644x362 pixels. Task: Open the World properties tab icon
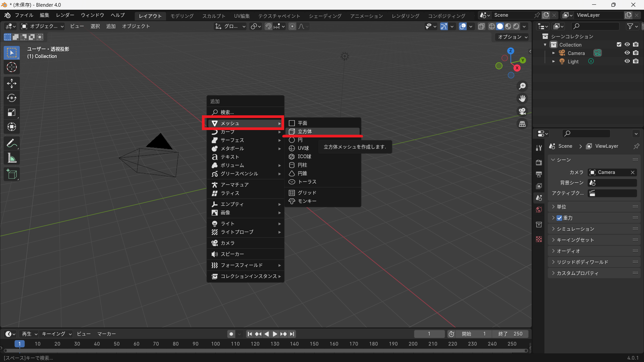(x=539, y=210)
